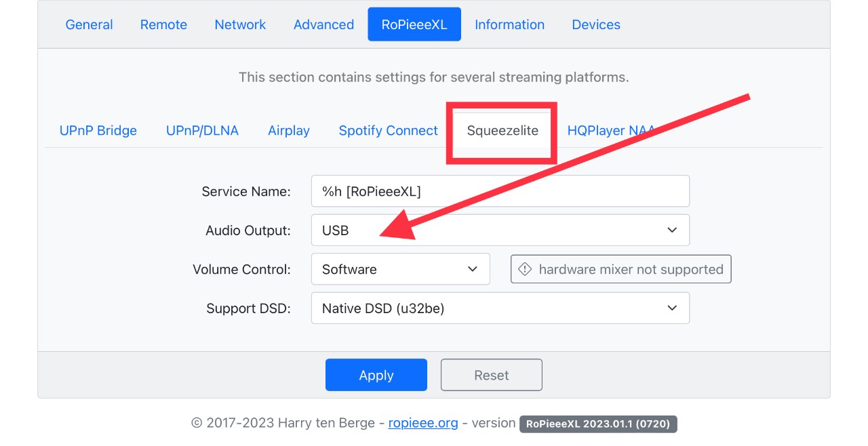Click the Service Name input field
This screenshot has height=446, width=868.
click(x=500, y=191)
